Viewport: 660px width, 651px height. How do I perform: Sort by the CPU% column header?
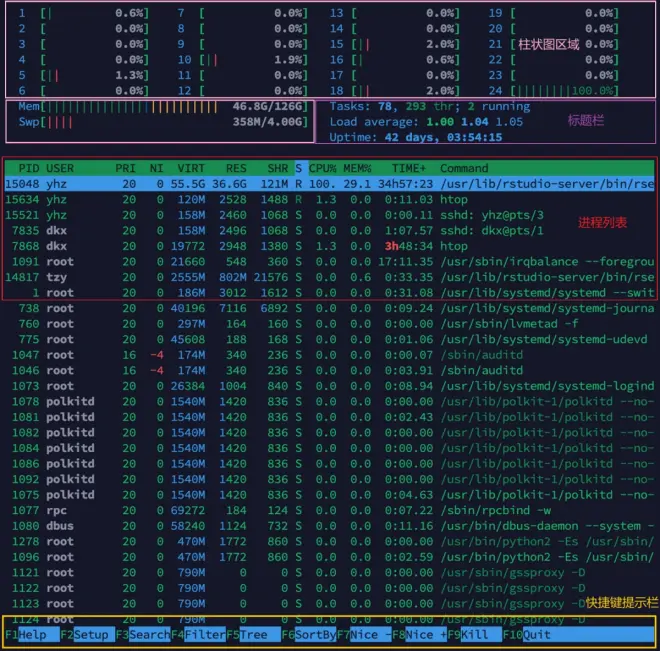(322, 168)
